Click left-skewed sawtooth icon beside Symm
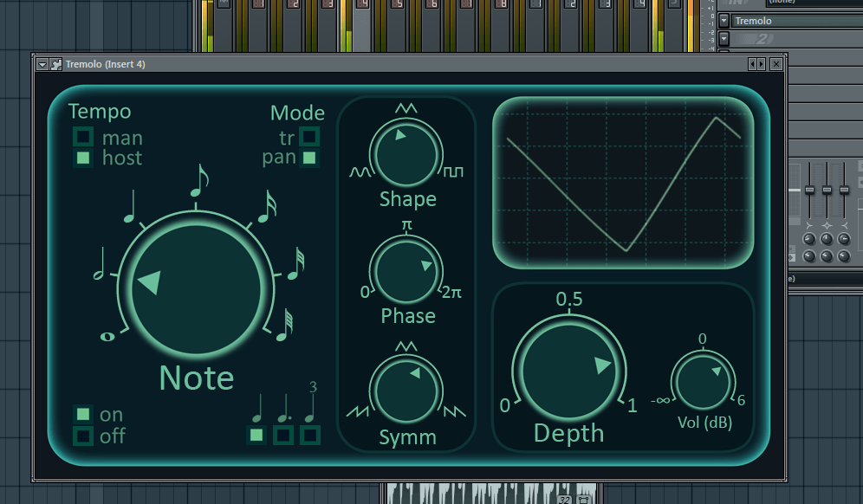The height and width of the screenshot is (504, 863). coord(358,411)
